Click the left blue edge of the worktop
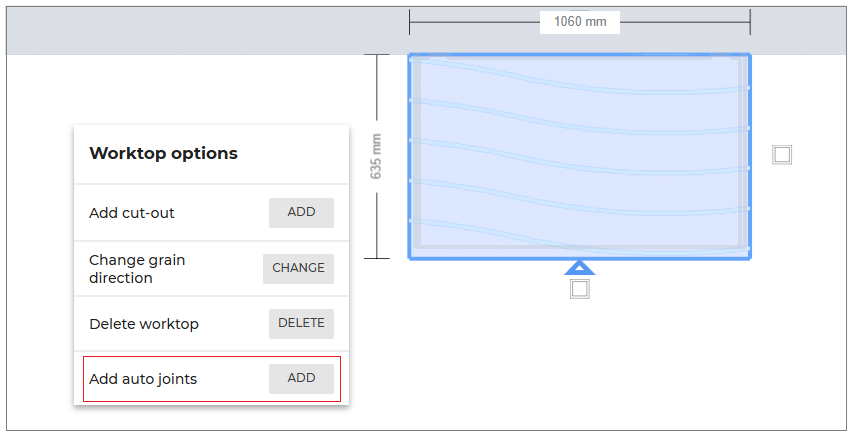Screen dimensions: 851x434 click(410, 156)
